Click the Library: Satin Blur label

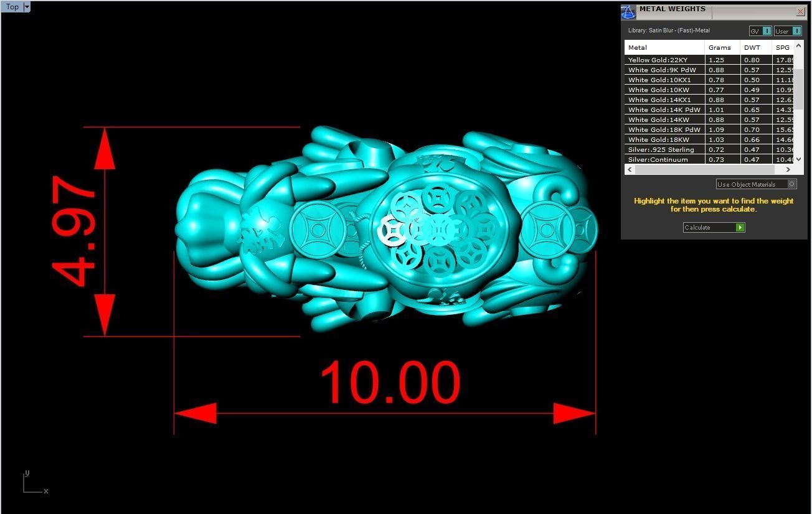(x=669, y=30)
